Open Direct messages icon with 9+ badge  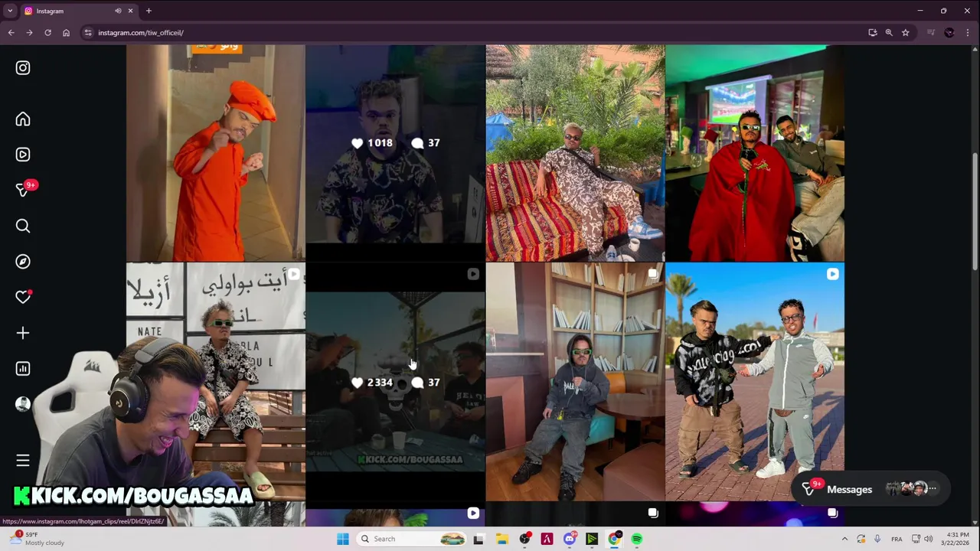click(x=24, y=190)
